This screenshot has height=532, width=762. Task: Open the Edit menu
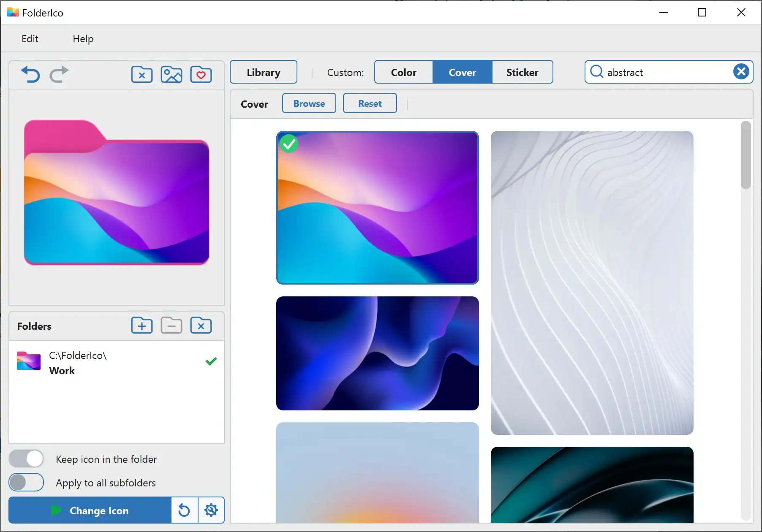coord(30,39)
